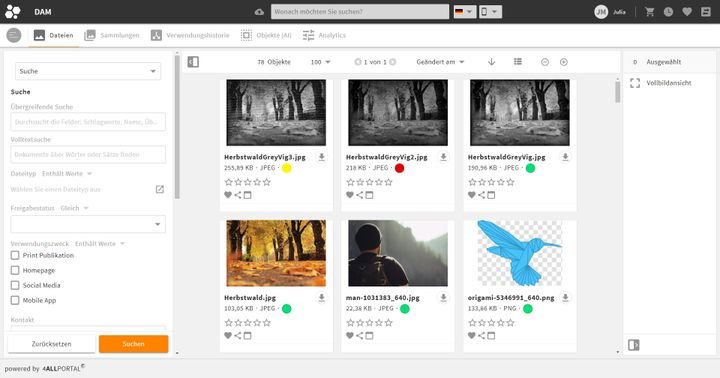Click orange Suchen button
The height and width of the screenshot is (378, 720).
[134, 344]
